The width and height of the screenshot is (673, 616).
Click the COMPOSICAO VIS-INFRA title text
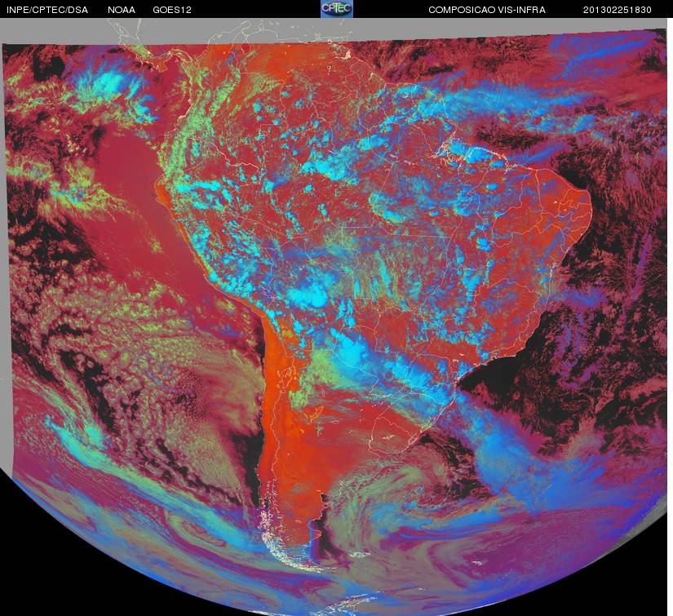pos(487,10)
